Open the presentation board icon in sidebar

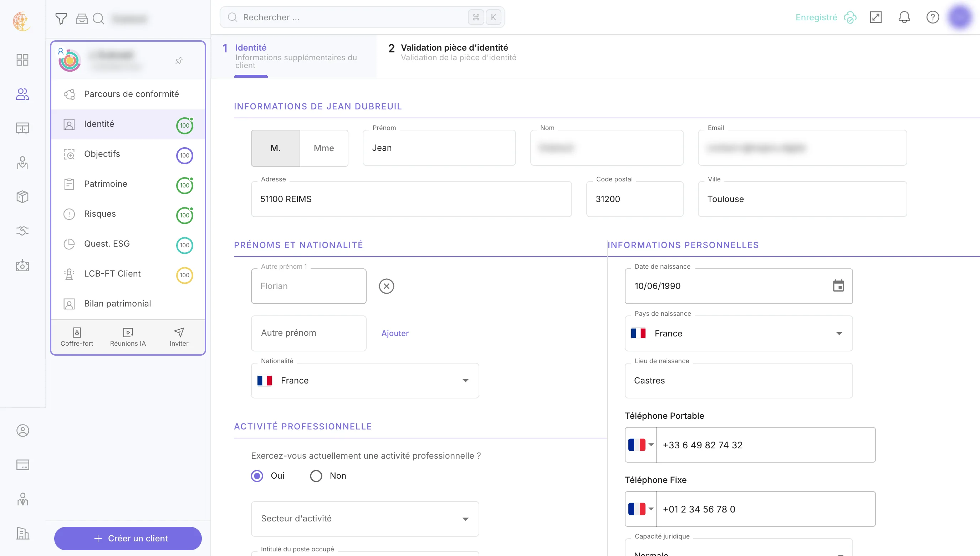click(22, 128)
